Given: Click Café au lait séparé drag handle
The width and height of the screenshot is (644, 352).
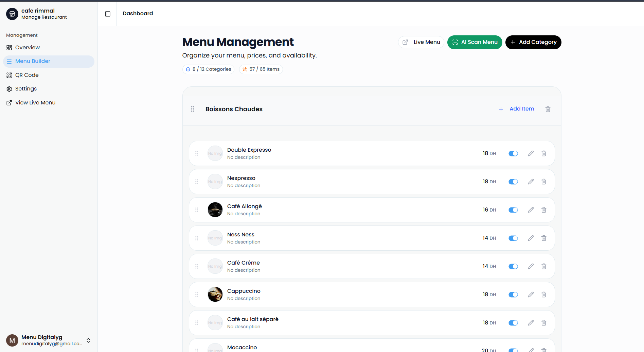Looking at the screenshot, I should 197,323.
